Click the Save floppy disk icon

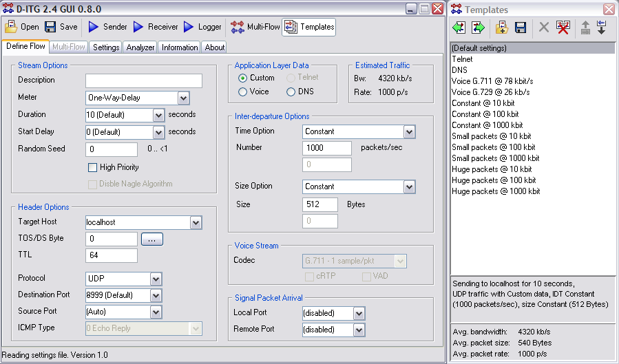(x=50, y=26)
